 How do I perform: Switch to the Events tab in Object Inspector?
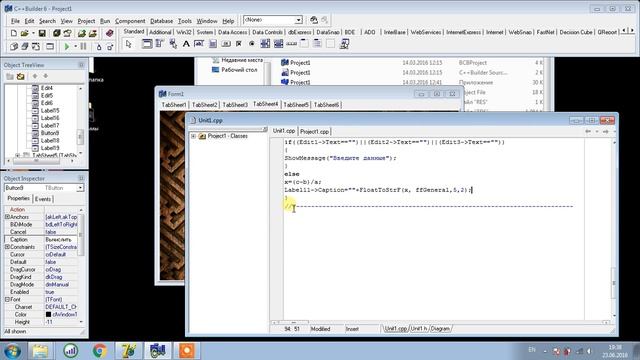tap(43, 199)
